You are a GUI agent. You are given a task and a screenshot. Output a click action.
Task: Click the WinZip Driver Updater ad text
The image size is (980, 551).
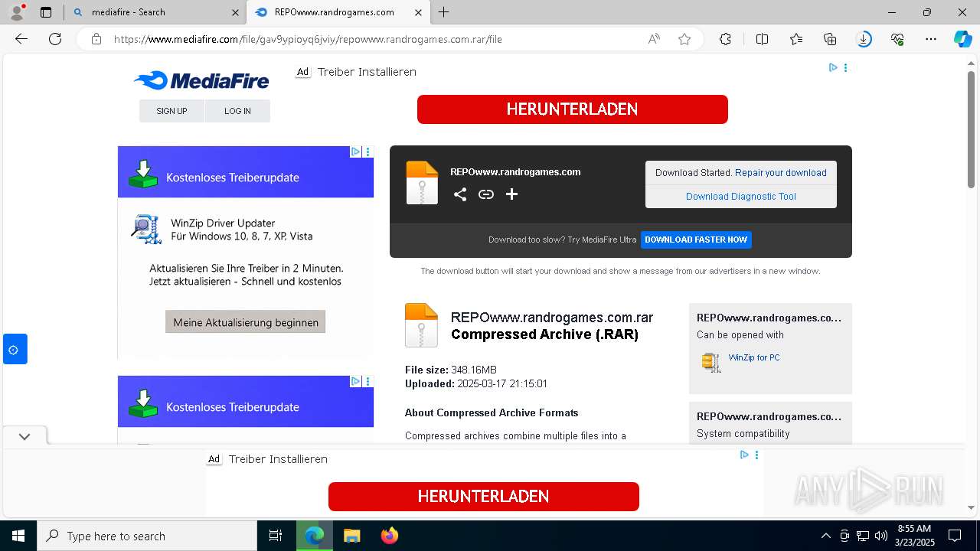point(223,223)
